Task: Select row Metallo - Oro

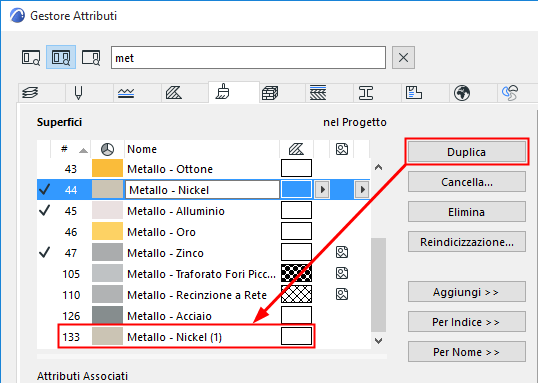Action: (203, 232)
